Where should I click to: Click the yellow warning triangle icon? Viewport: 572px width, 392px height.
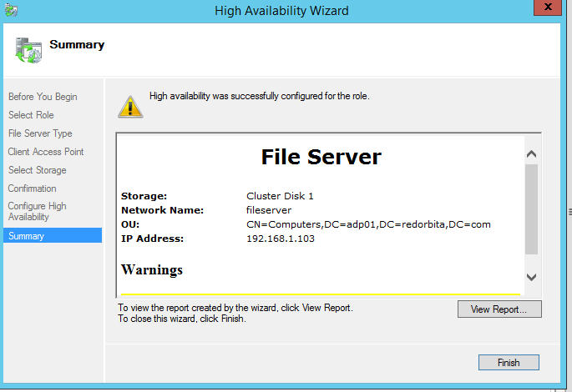click(129, 105)
